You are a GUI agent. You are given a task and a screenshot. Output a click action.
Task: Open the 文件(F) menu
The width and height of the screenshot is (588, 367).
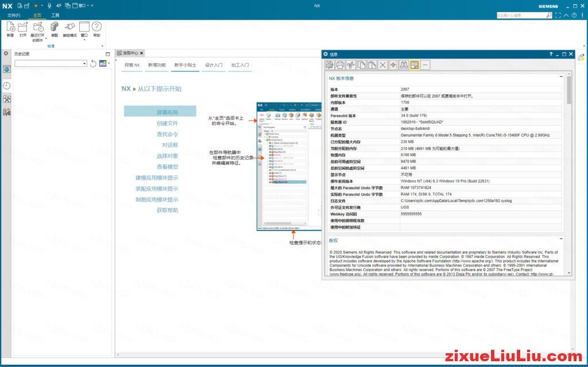click(x=14, y=16)
